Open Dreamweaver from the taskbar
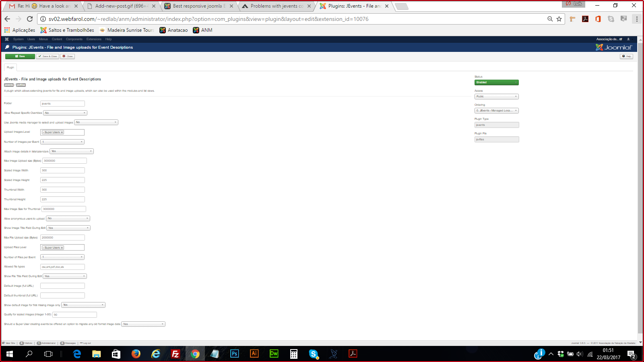The image size is (644, 362). pyautogui.click(x=274, y=354)
